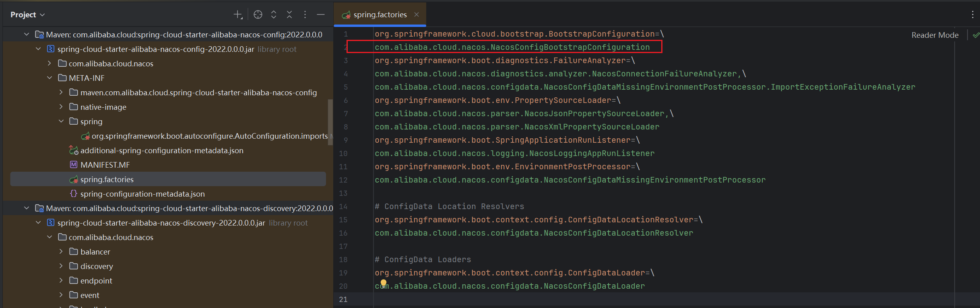Select spring-configuration-metadata.json file
The width and height of the screenshot is (980, 308).
(x=142, y=194)
